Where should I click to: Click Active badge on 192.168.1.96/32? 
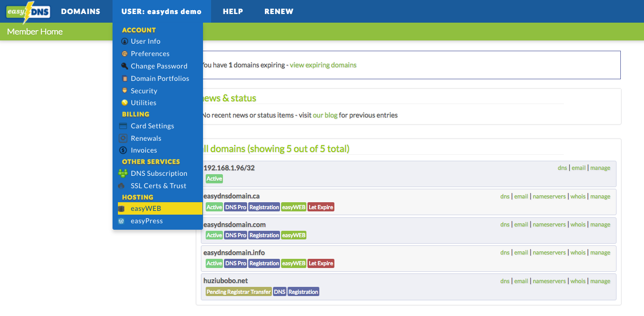point(214,179)
